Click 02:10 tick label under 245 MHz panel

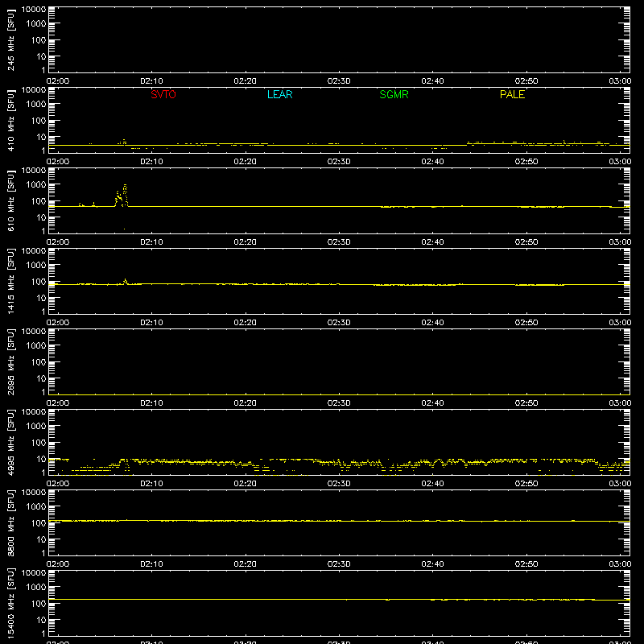tap(151, 81)
